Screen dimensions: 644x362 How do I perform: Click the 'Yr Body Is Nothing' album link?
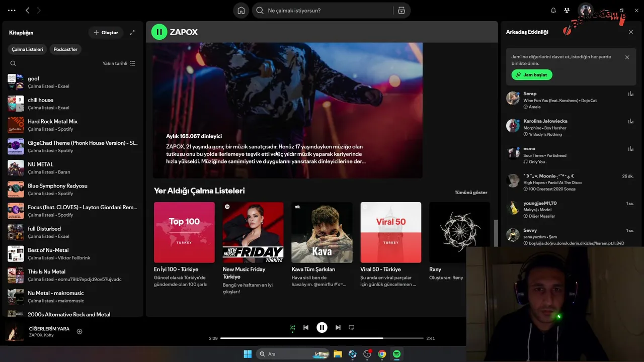pos(545,134)
